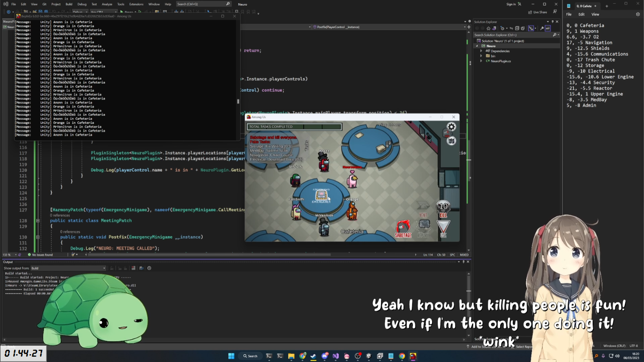Image resolution: width=644 pixels, height=362 pixels.
Task: Open File Explorer from the taskbar
Action: [x=291, y=356]
